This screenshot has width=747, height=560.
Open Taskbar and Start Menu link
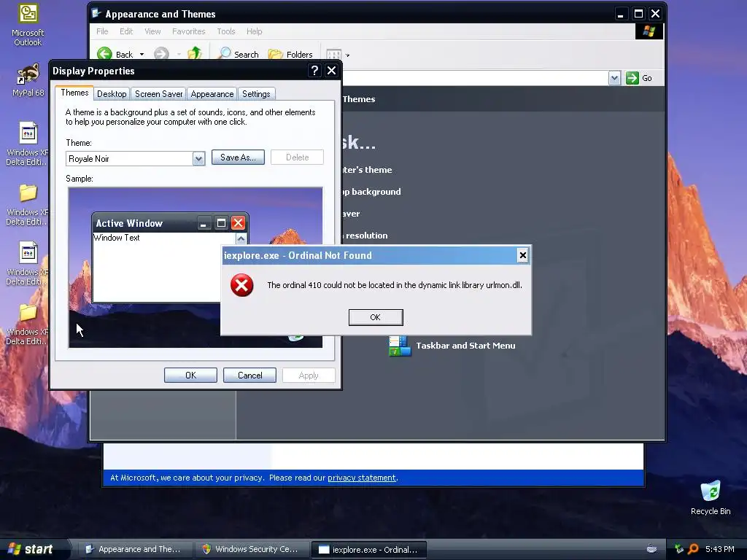[x=465, y=346]
